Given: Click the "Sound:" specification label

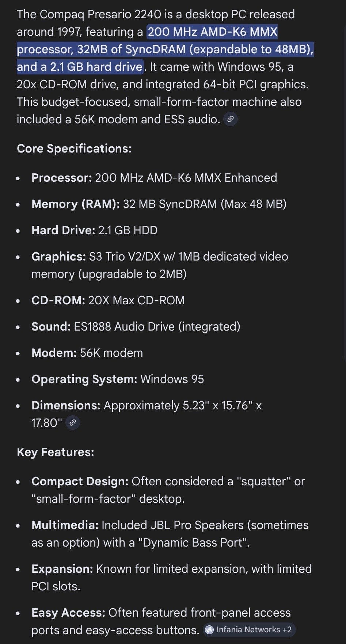Looking at the screenshot, I should coord(51,327).
